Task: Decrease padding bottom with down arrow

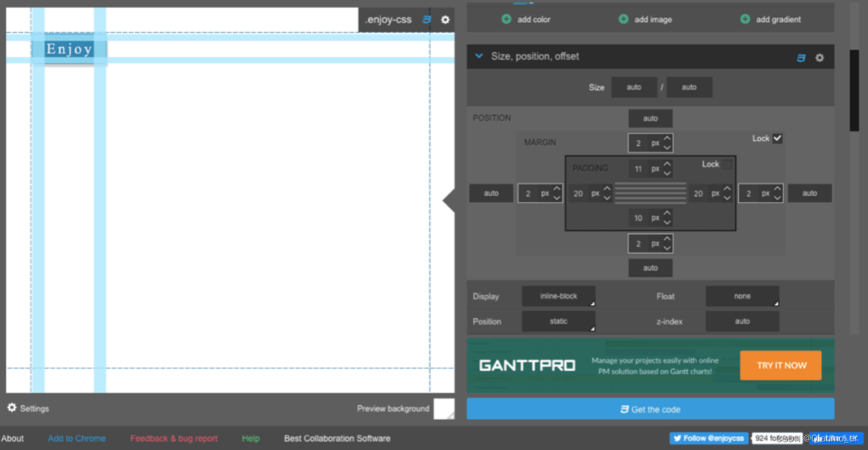Action: click(667, 222)
